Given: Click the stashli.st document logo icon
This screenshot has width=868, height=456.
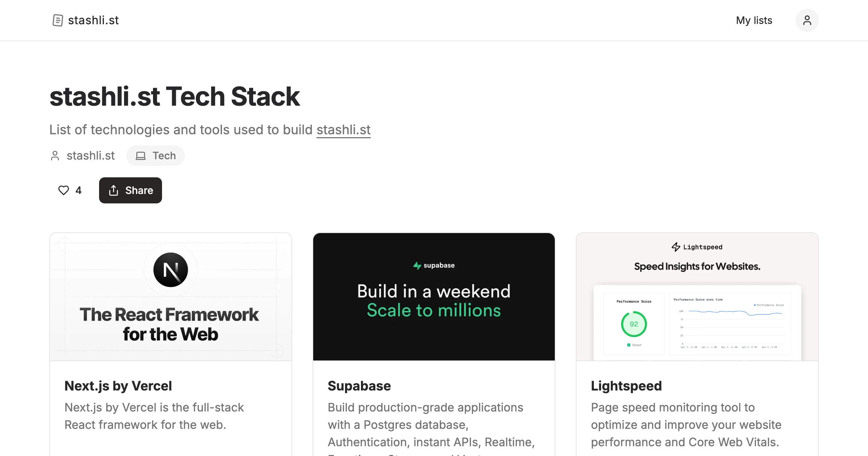Looking at the screenshot, I should [58, 20].
